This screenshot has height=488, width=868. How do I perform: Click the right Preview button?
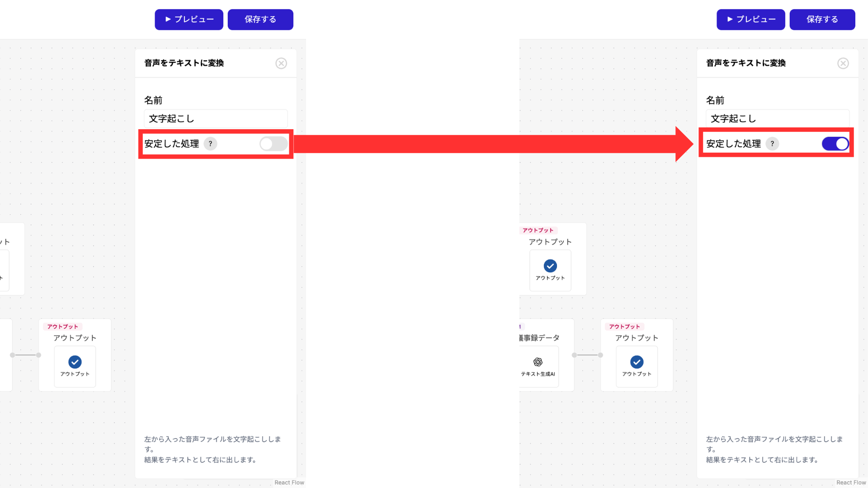(750, 19)
